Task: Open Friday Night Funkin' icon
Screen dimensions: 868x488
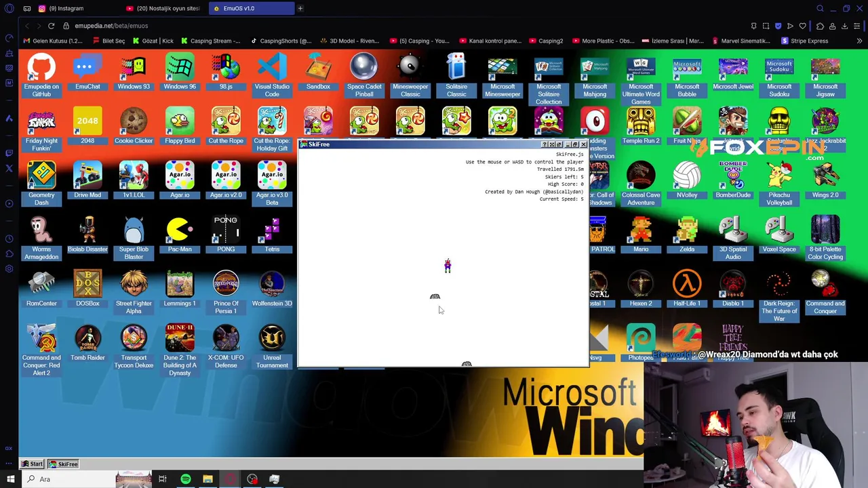Action: (x=41, y=129)
